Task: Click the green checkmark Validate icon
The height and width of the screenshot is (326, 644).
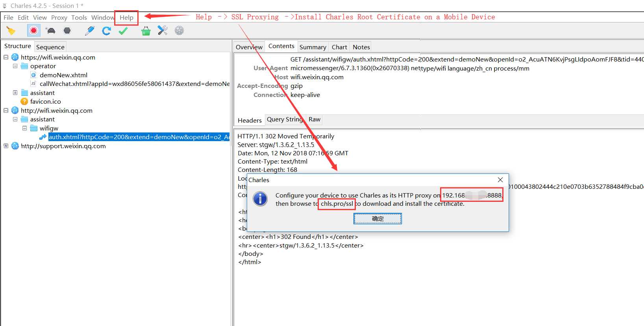Action: coord(123,31)
